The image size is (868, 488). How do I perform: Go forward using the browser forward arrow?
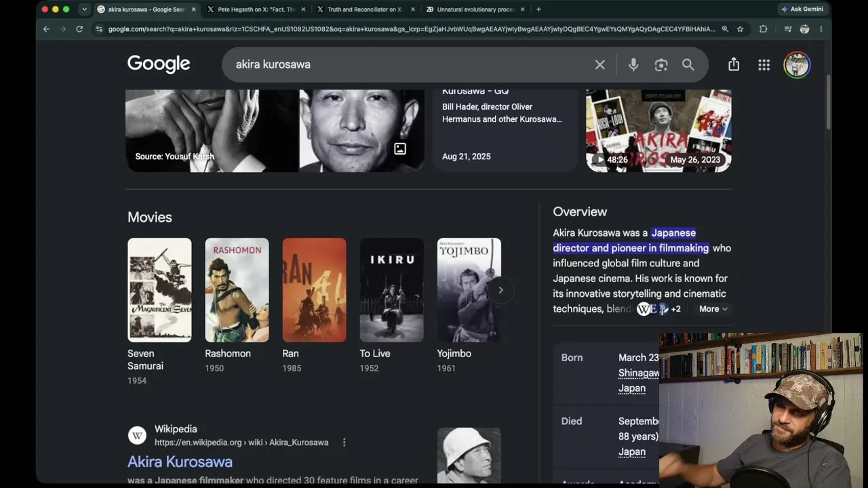[x=62, y=29]
